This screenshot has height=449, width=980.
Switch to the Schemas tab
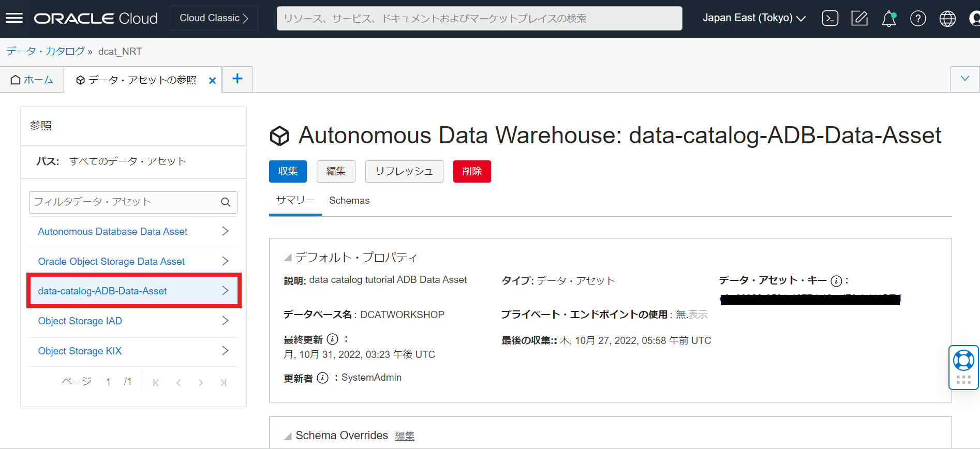(x=349, y=201)
